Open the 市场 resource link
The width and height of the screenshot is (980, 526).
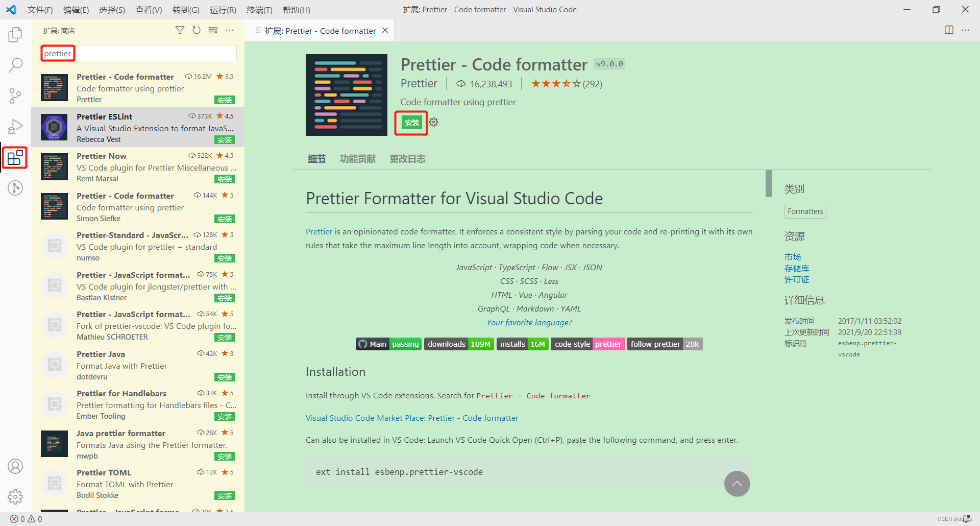(793, 257)
